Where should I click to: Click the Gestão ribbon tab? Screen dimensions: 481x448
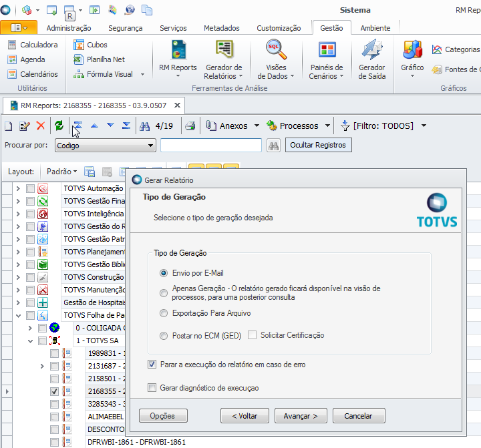[x=331, y=28]
